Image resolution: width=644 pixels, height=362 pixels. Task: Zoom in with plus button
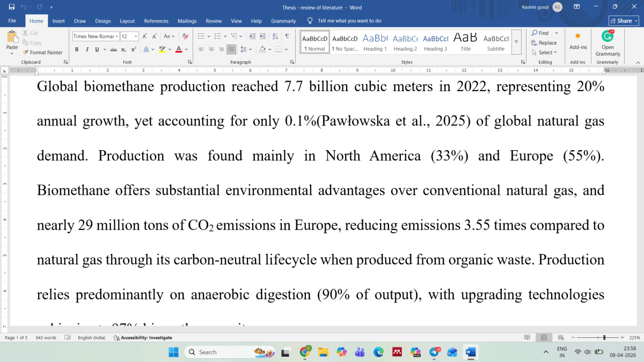point(623,338)
